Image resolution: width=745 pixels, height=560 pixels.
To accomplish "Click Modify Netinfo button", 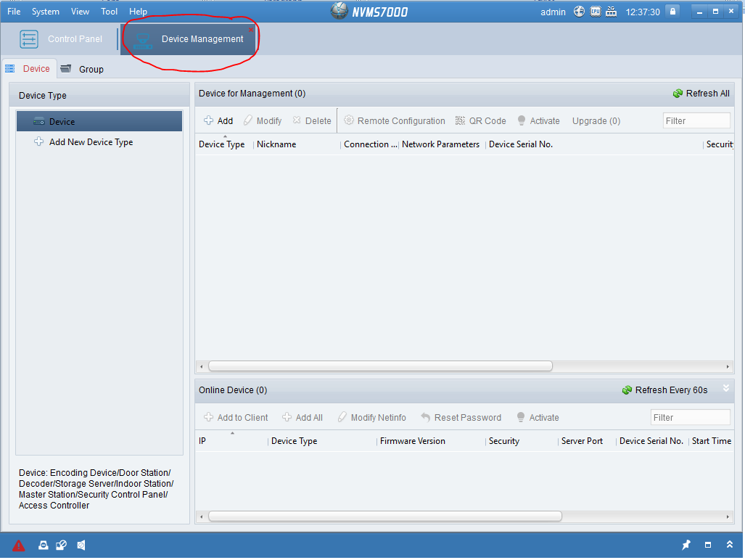I will [372, 418].
